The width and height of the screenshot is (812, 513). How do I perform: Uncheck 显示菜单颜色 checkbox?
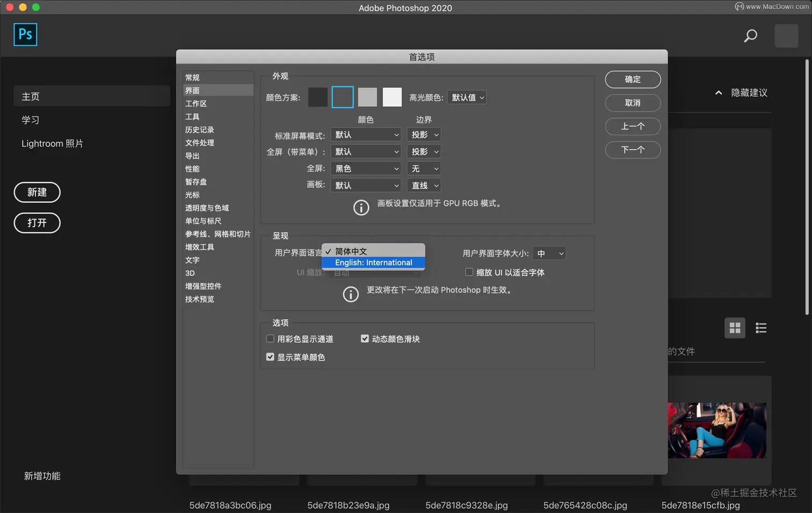[x=270, y=357]
